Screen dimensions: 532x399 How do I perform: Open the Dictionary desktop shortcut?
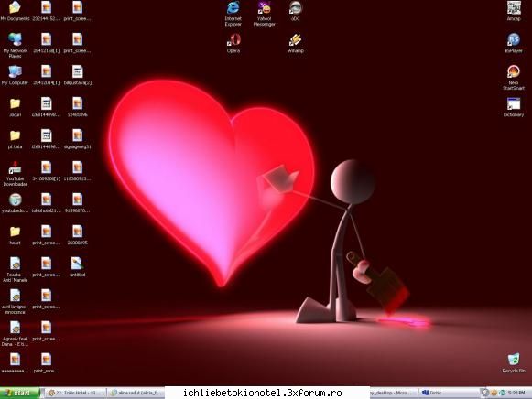(x=514, y=107)
